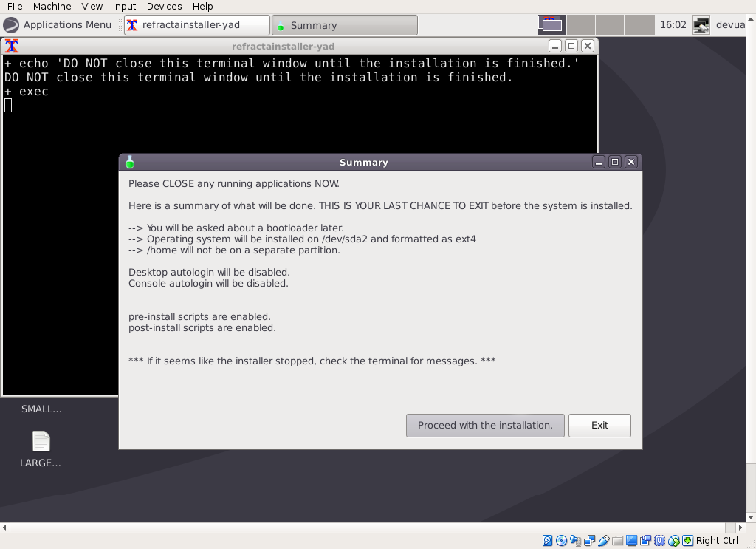Click the horizontal scrollbar left arrow
Viewport: 756px width, 549px height.
[x=4, y=528]
